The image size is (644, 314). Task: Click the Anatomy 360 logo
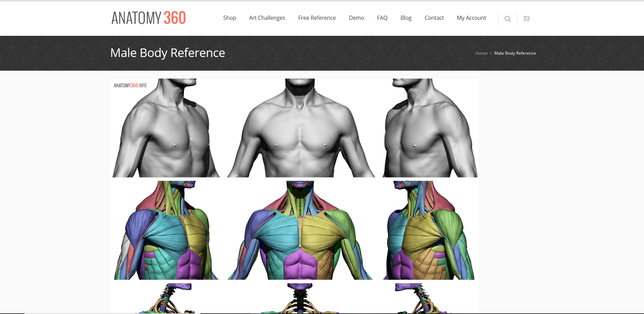[149, 18]
